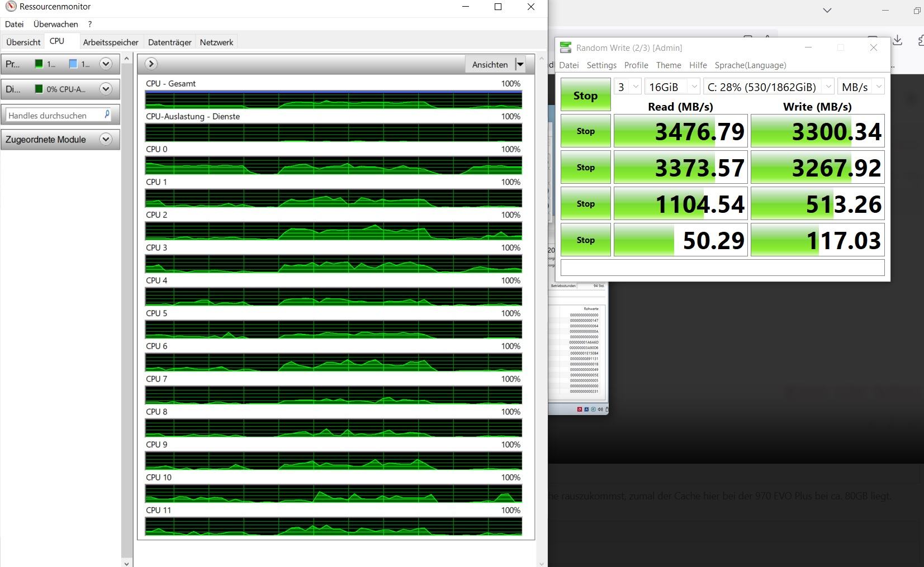Expand the Di... (Dienste) section chevron

pos(106,89)
